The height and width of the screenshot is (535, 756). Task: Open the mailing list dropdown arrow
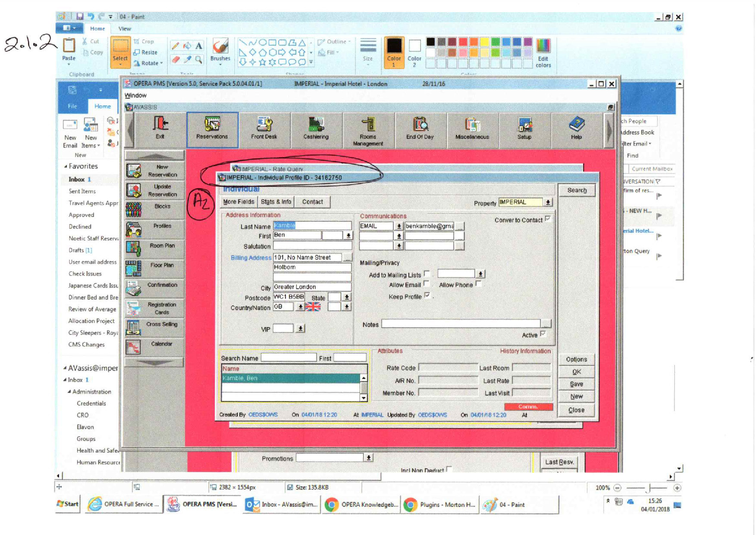[480, 274]
